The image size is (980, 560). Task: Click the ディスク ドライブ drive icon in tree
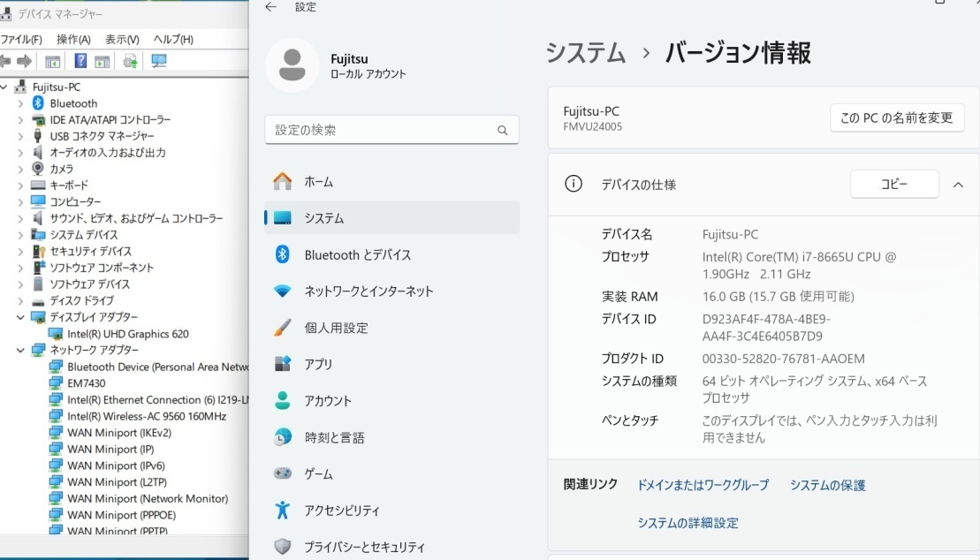point(38,301)
